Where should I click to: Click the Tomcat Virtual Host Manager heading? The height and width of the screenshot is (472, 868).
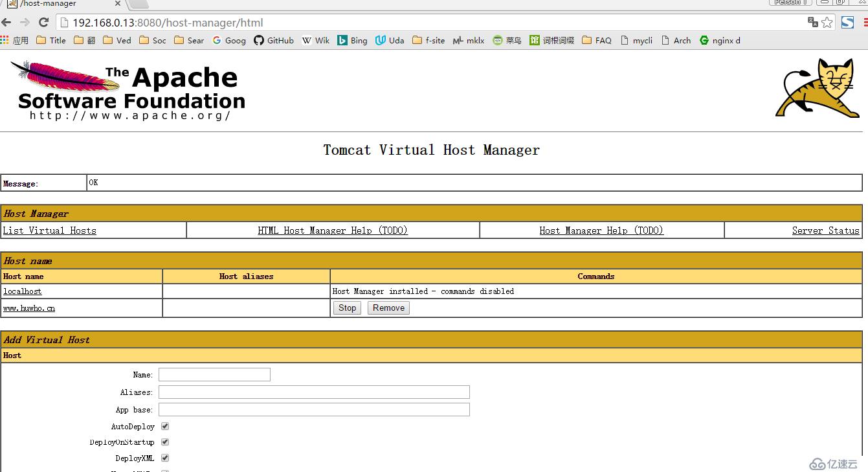tap(432, 150)
